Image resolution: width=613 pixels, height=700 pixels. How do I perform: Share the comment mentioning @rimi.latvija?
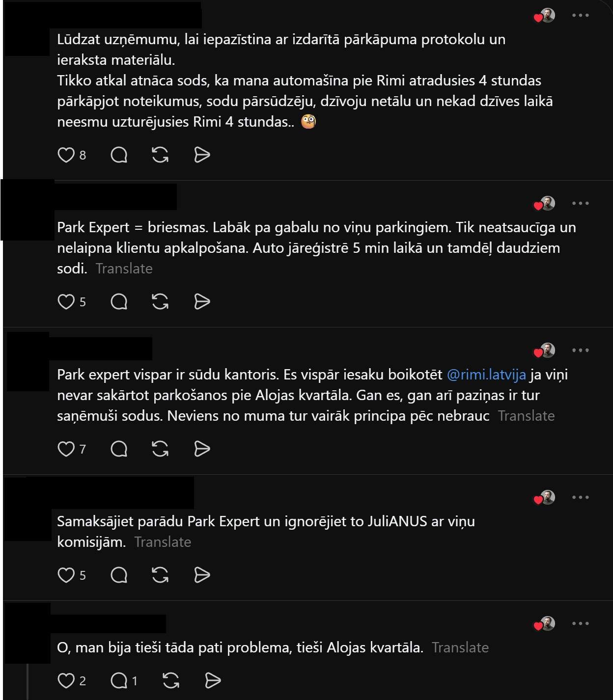202,449
